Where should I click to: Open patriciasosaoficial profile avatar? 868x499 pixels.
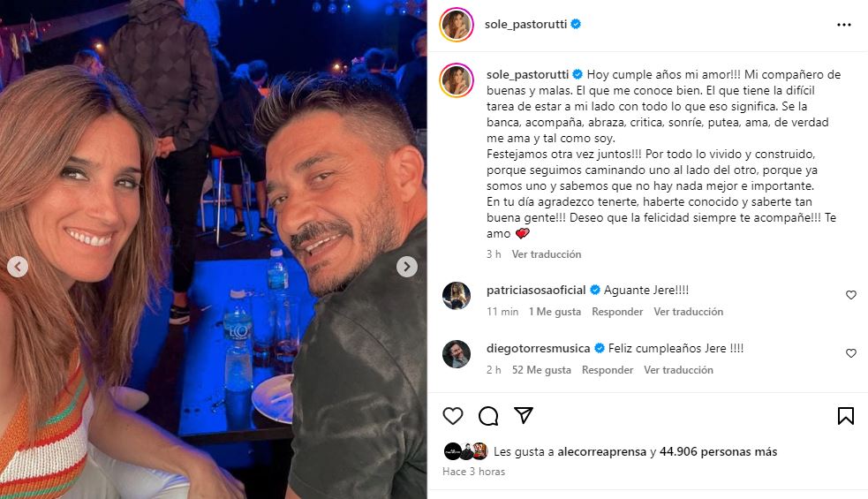[x=457, y=296]
